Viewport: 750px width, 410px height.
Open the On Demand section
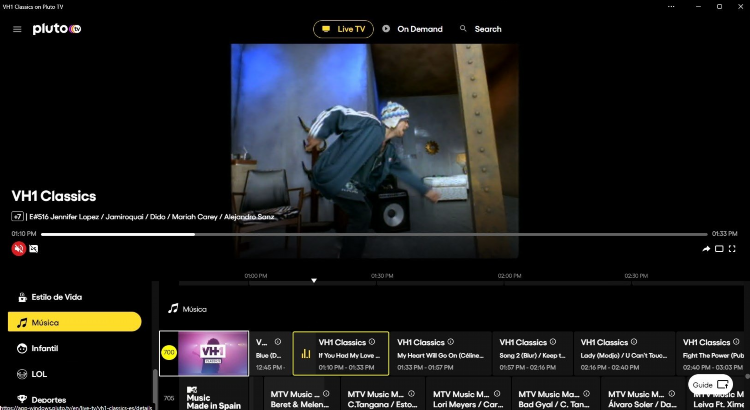[412, 29]
